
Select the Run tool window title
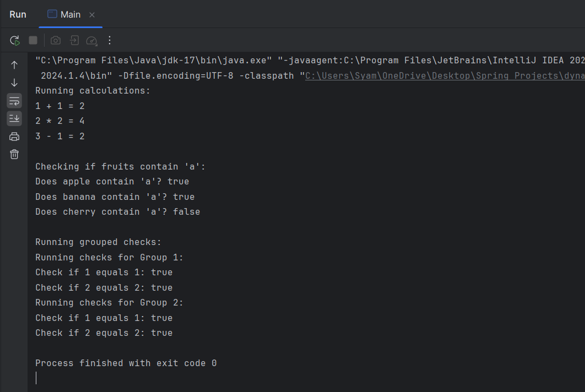[17, 14]
